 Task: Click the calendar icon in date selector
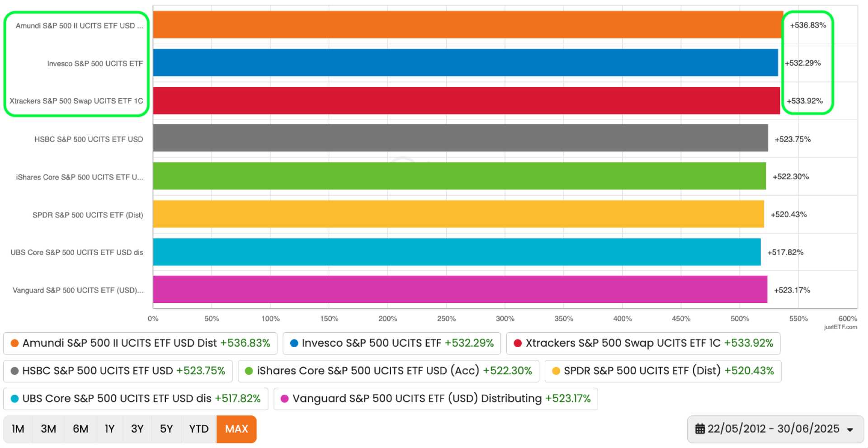(x=700, y=429)
